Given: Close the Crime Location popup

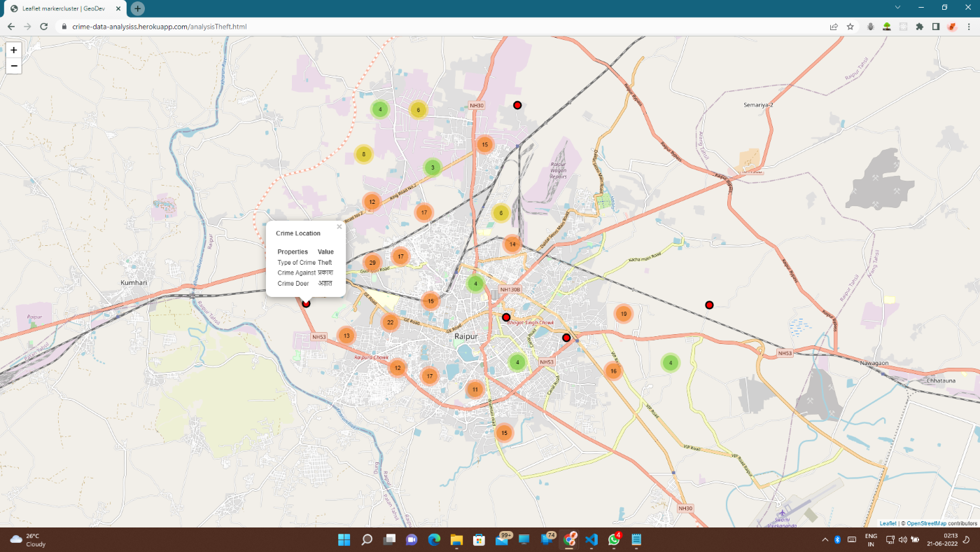Looking at the screenshot, I should (339, 226).
